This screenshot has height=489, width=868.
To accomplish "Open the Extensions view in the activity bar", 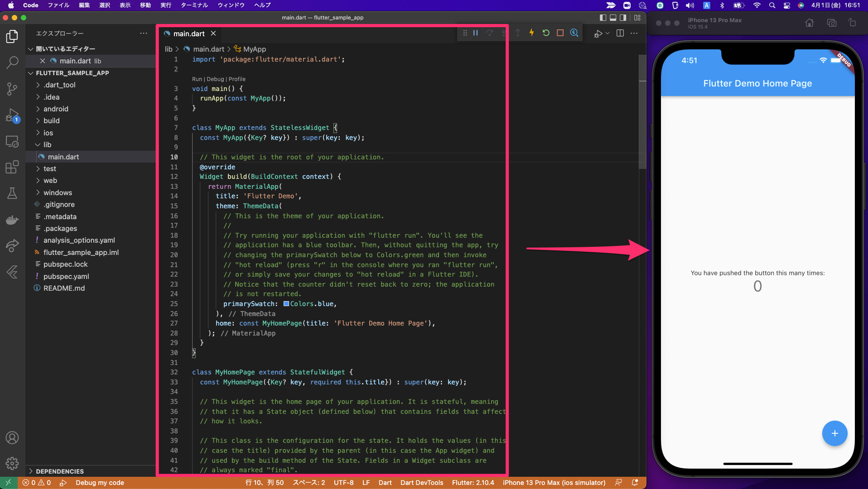I will (12, 167).
